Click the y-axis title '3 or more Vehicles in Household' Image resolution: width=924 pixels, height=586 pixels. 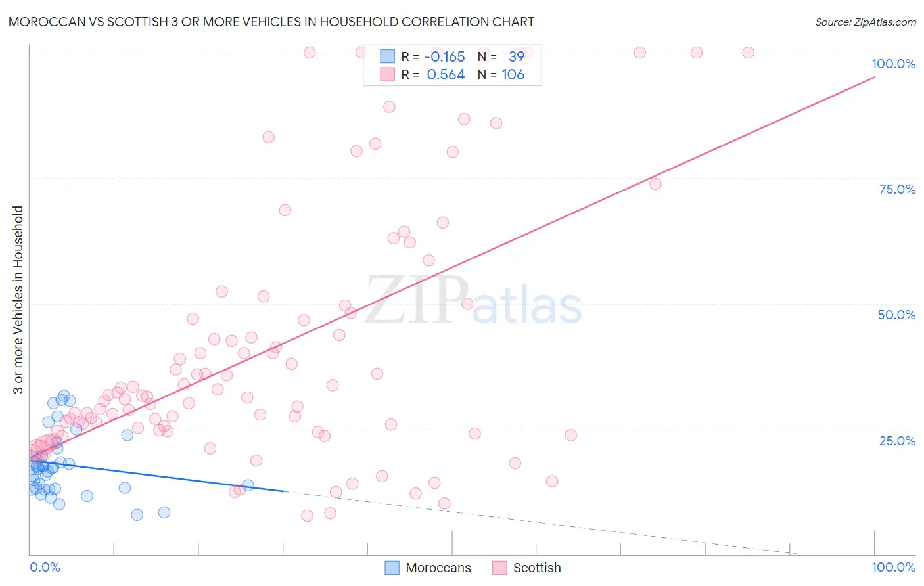tap(18, 300)
